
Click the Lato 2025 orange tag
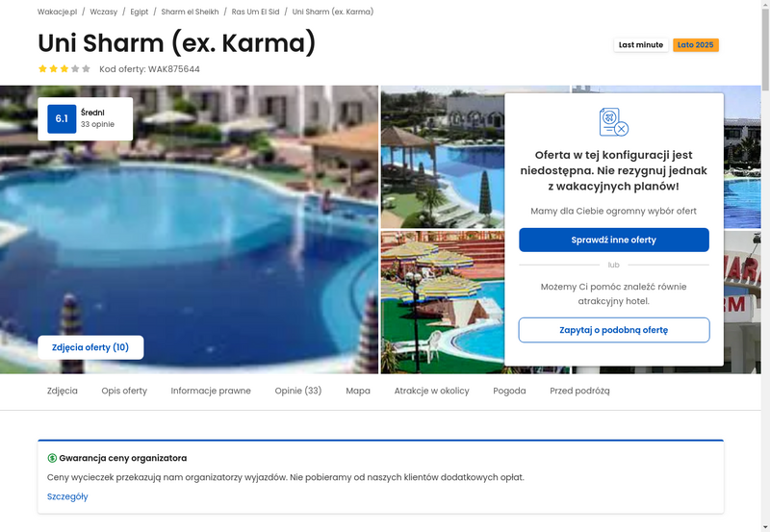[696, 45]
